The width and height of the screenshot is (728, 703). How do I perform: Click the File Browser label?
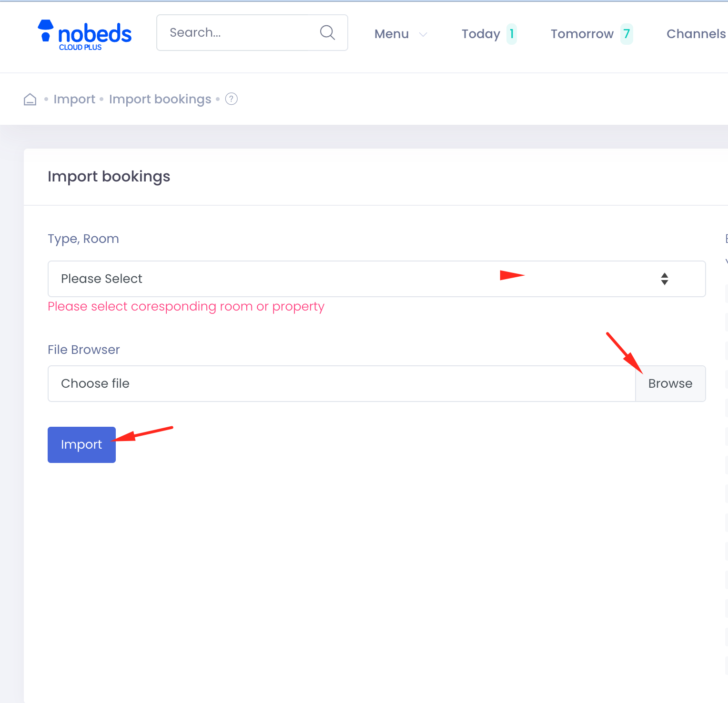(83, 350)
